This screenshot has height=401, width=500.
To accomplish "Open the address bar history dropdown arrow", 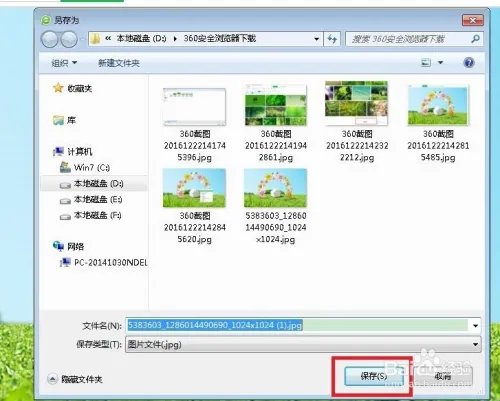I will click(316, 39).
